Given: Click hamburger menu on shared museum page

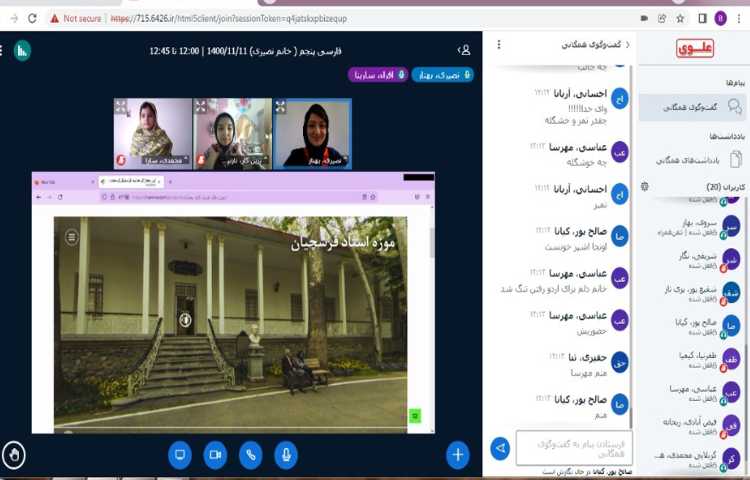Looking at the screenshot, I should pyautogui.click(x=72, y=237).
